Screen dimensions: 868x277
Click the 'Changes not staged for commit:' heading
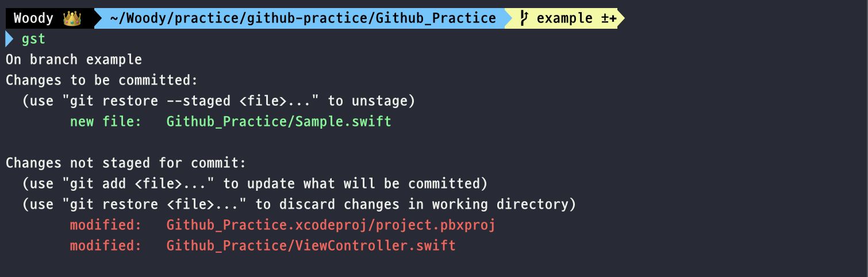(126, 163)
